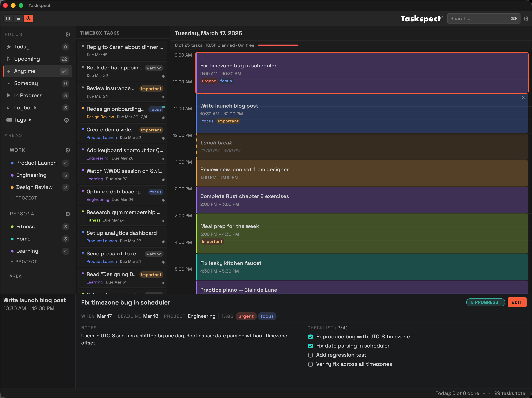The image size is (532, 398).
Task: Switch to the board view icon
Action: 8,18
